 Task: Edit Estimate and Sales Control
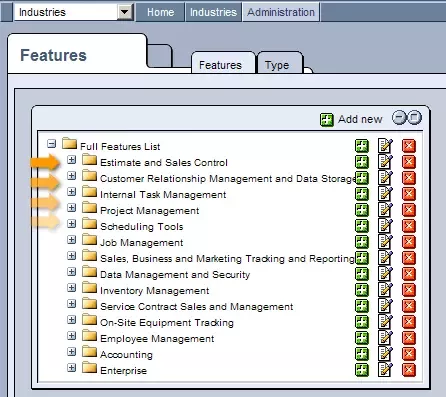tap(385, 162)
